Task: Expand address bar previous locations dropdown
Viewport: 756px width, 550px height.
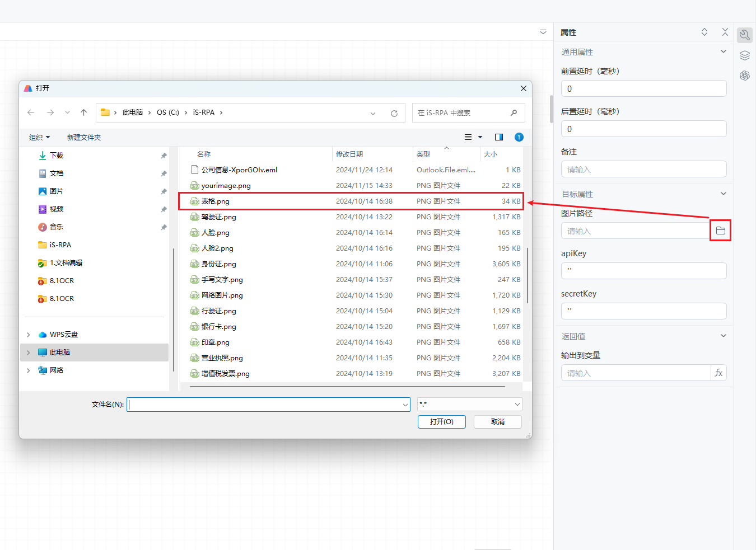Action: pos(373,113)
